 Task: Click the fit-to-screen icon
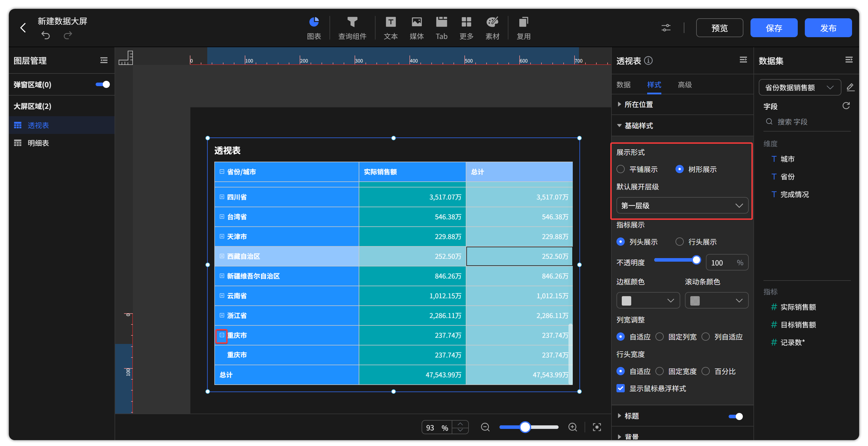[x=597, y=427]
